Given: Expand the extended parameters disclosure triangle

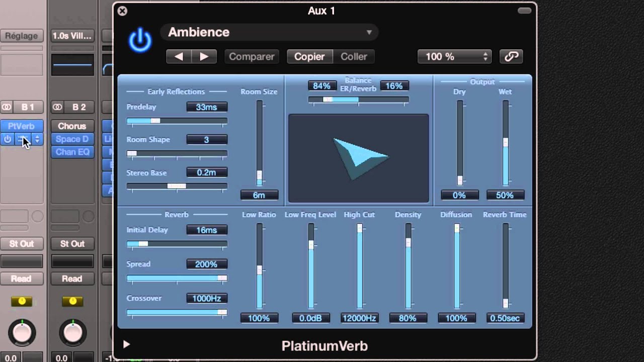Looking at the screenshot, I should tap(126, 344).
